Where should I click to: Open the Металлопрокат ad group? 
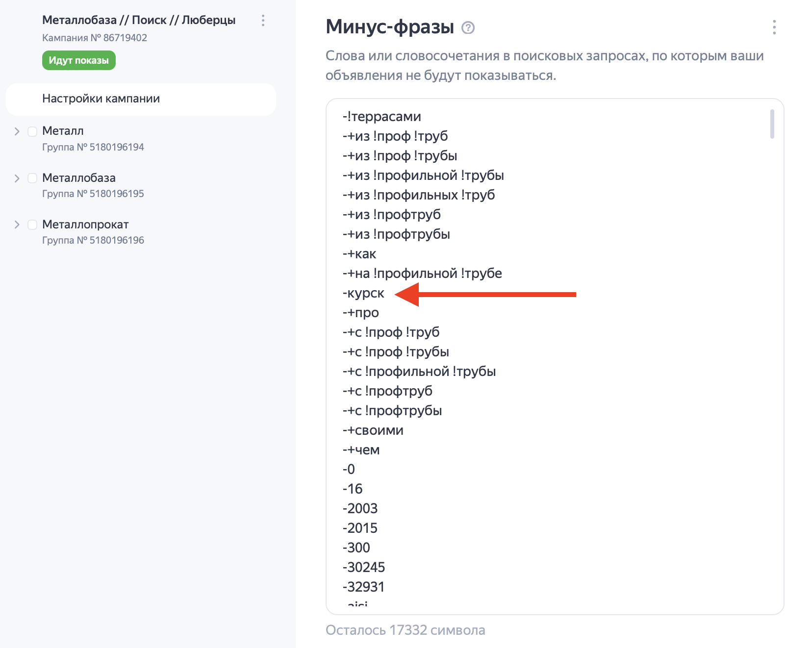85,224
